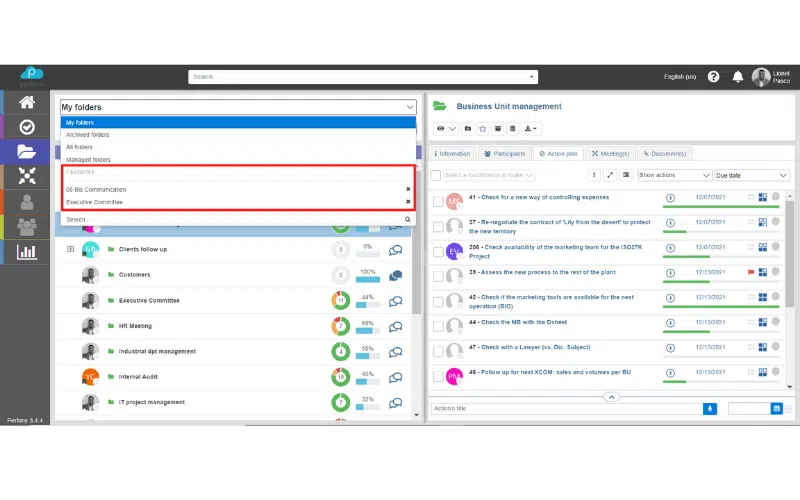The width and height of the screenshot is (800, 500).
Task: Click the notifications bell icon
Action: 738,77
